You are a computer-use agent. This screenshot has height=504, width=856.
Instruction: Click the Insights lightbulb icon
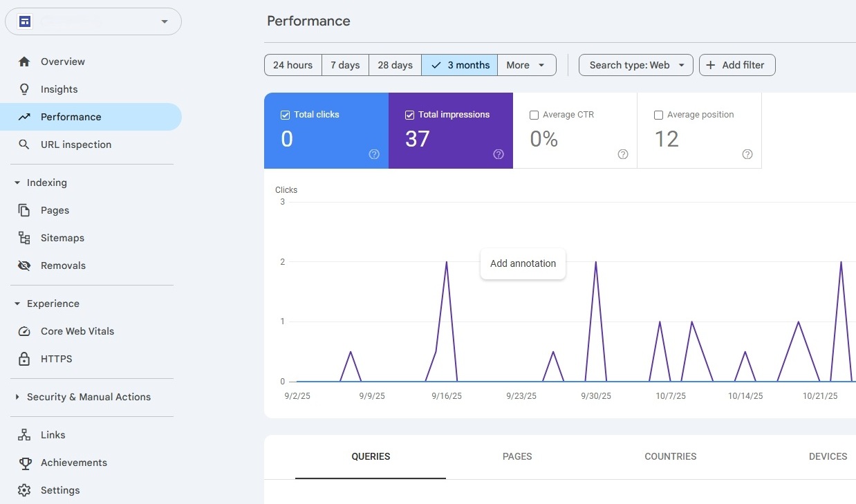(24, 89)
